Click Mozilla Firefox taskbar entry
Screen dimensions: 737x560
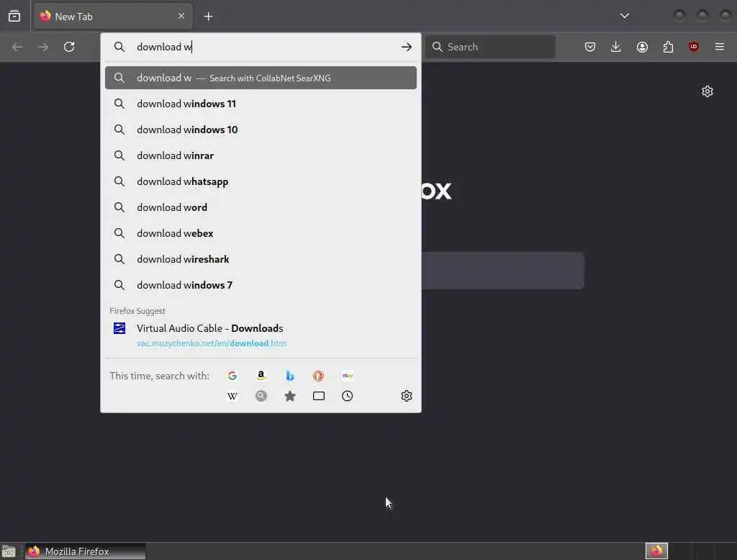pyautogui.click(x=85, y=551)
